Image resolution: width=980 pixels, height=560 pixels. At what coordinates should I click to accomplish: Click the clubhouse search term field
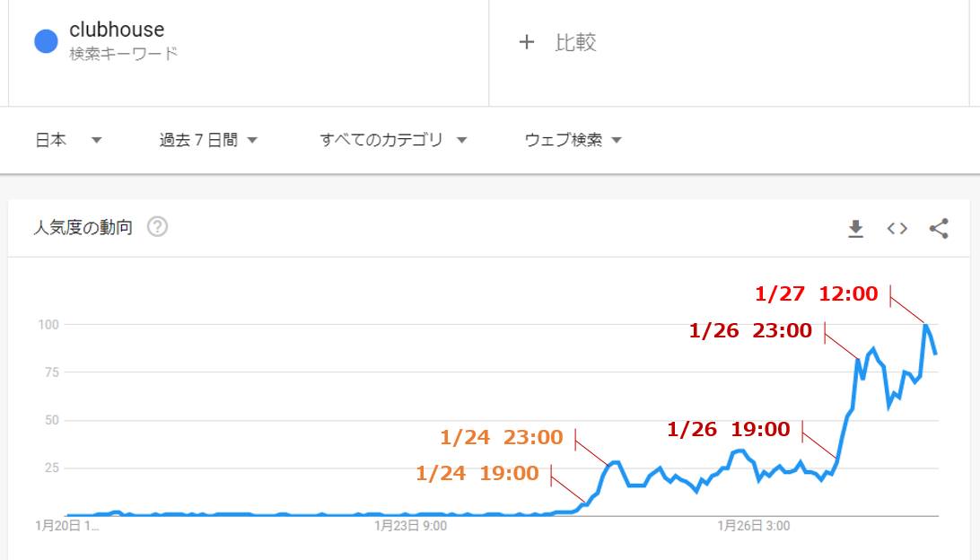coord(117,31)
